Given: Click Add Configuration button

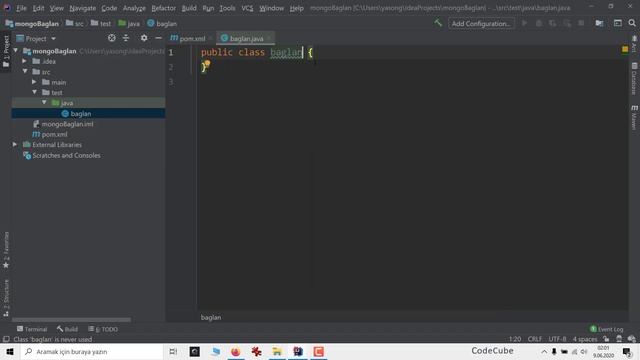Looking at the screenshot, I should [x=481, y=24].
